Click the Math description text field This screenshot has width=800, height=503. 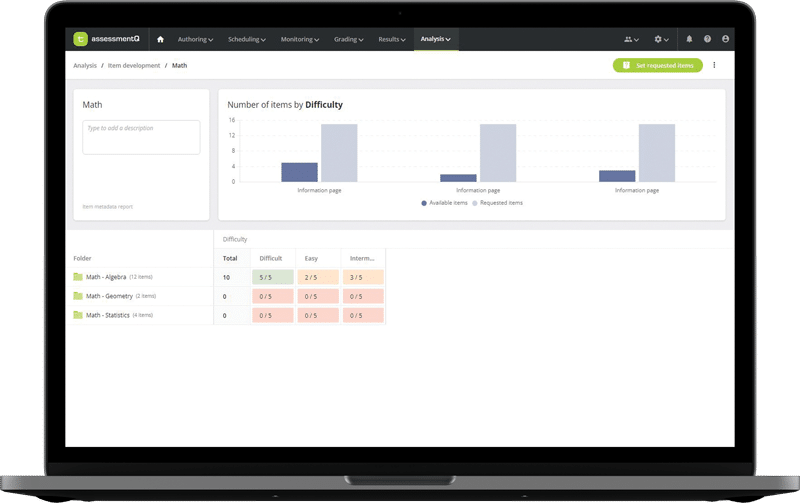(141, 137)
